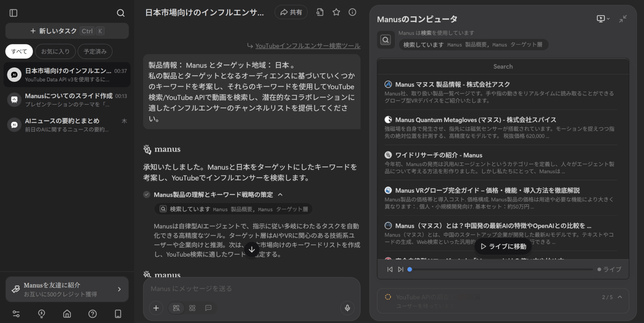Step to next frame in playback
Viewport: 644px width, 323px height.
[x=400, y=269]
